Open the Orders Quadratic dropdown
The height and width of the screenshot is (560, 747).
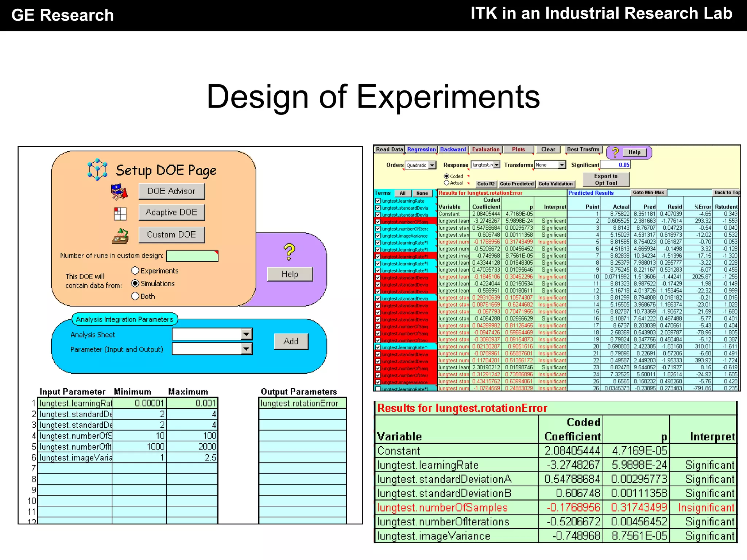click(432, 165)
